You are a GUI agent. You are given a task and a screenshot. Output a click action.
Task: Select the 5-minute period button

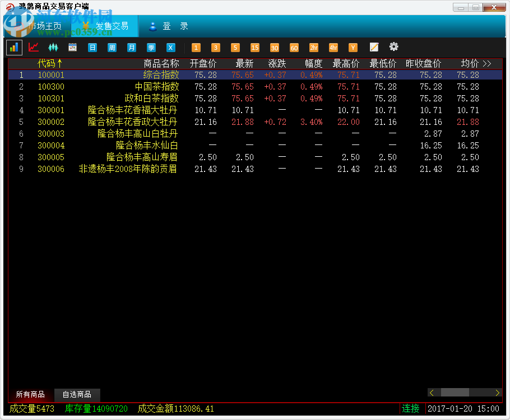coord(235,48)
